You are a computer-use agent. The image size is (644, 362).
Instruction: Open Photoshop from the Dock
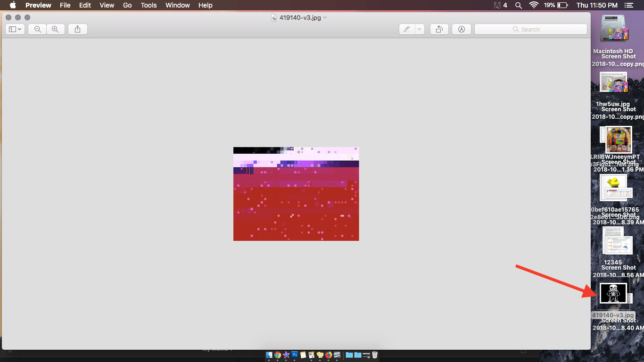tap(295, 355)
